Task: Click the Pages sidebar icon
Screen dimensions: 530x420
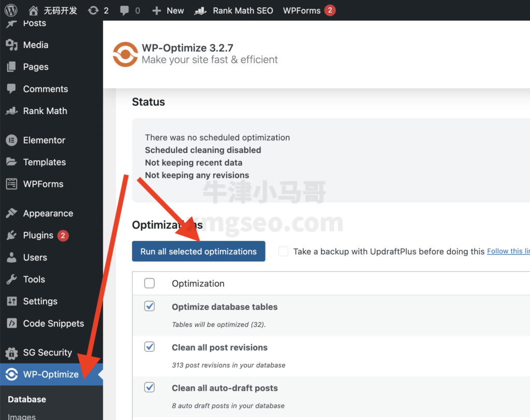Action: point(11,67)
